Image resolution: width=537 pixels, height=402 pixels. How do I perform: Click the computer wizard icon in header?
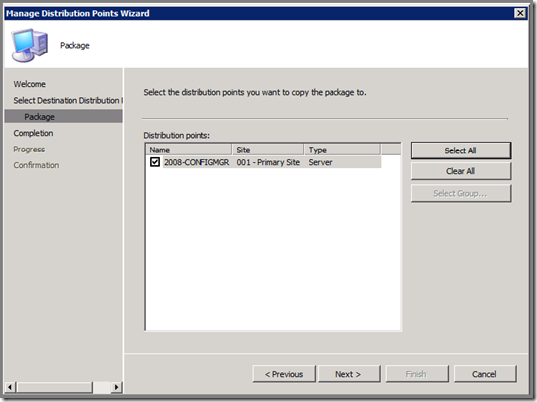point(29,45)
